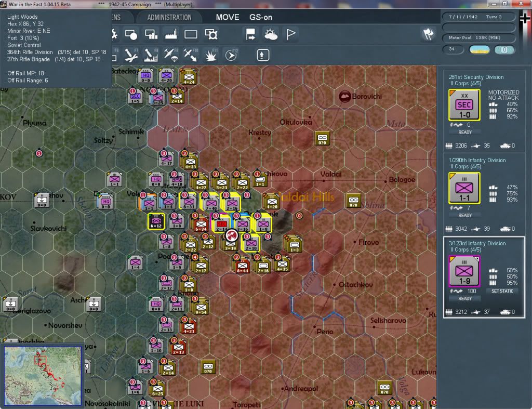Select the F9 air transport mode
532x409 pixels.
[171, 55]
